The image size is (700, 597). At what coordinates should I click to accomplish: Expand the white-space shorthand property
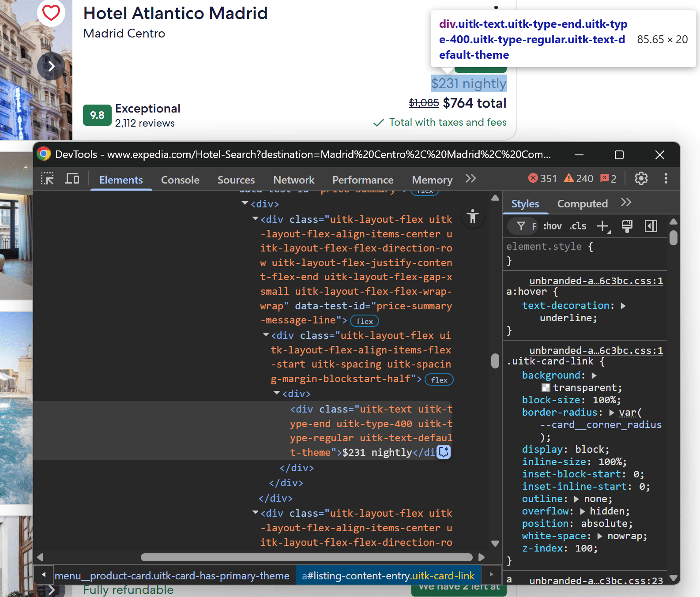(x=600, y=536)
